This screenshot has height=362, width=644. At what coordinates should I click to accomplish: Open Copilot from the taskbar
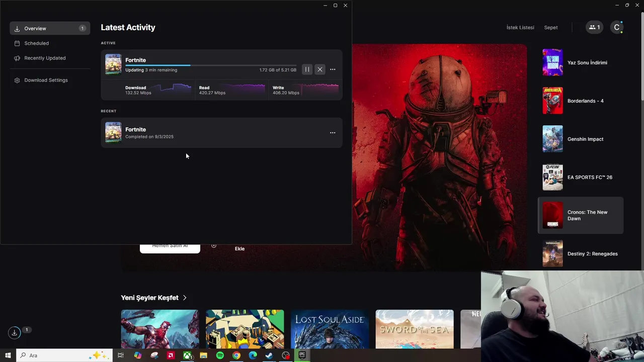(137, 355)
